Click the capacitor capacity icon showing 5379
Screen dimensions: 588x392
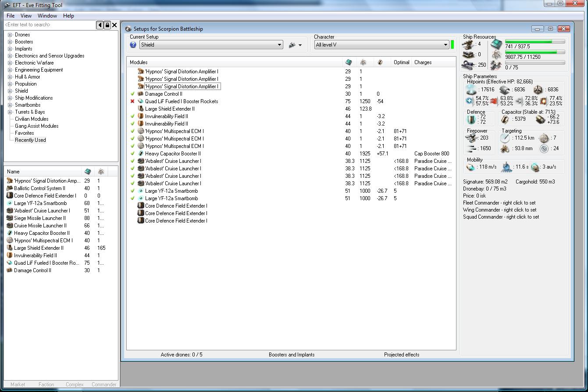coord(506,119)
